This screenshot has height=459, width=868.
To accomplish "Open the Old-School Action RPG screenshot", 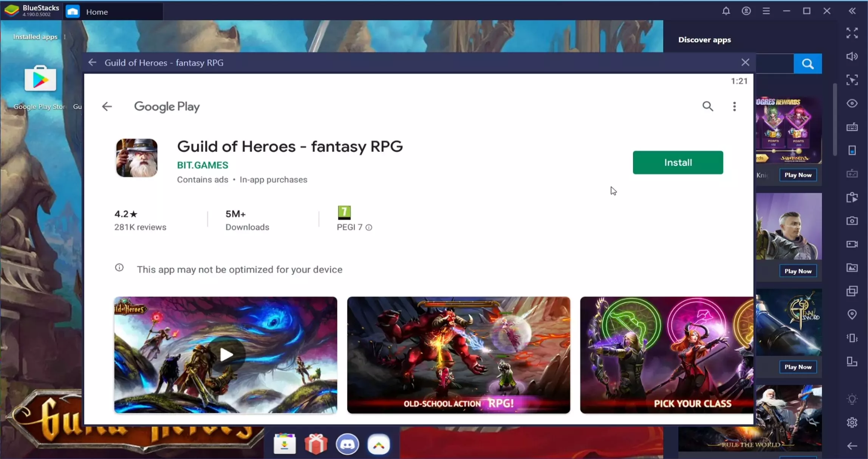I will tap(458, 354).
